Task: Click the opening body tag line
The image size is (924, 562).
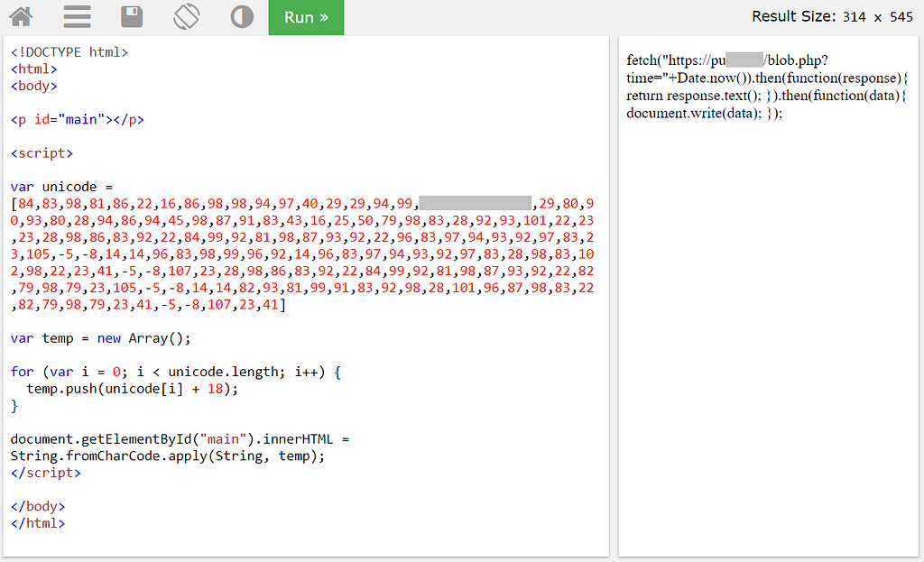Action: pyautogui.click(x=33, y=86)
